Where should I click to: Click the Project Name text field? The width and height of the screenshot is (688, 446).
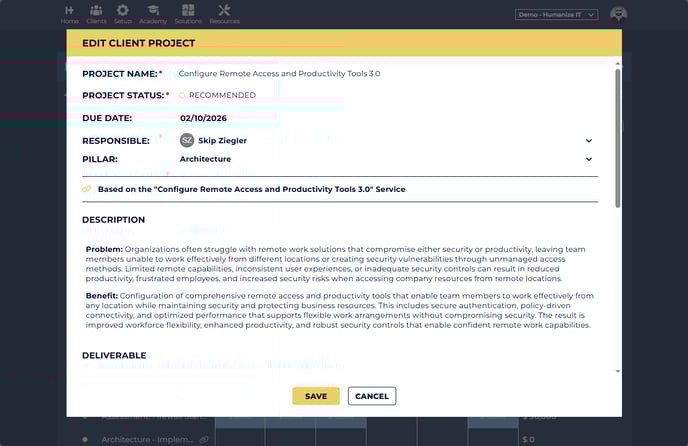pyautogui.click(x=380, y=74)
